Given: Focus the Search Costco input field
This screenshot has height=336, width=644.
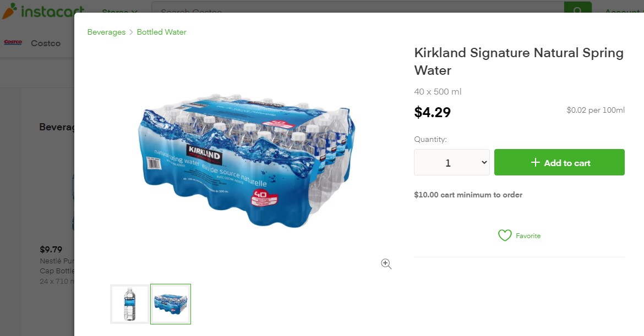Looking at the screenshot, I should [358, 8].
